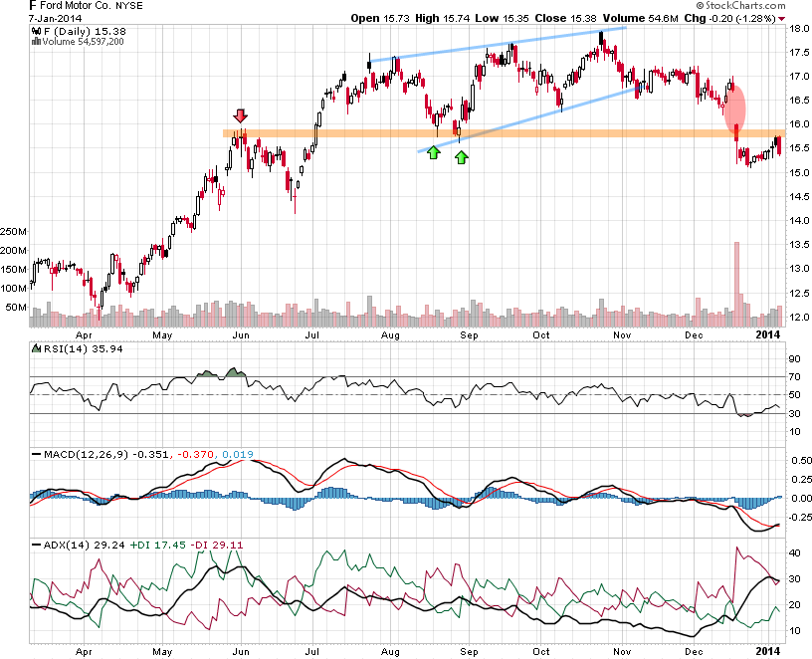Click the blue 0.019 MACD histogram value

click(x=238, y=454)
